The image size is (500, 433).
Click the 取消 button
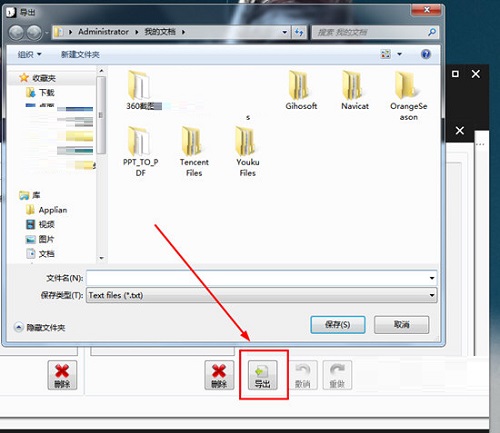401,325
